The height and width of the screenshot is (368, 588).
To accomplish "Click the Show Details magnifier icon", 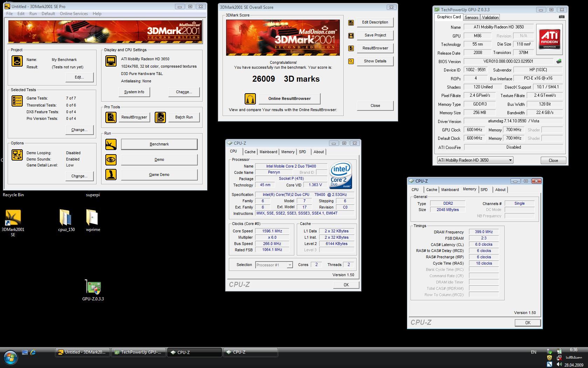I will (x=351, y=61).
